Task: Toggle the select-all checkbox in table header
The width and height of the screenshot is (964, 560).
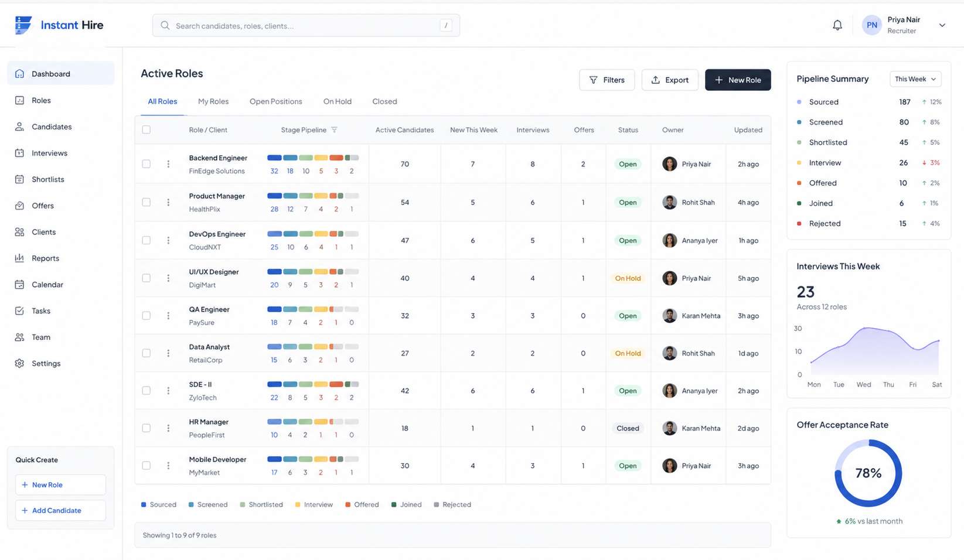Action: [147, 130]
